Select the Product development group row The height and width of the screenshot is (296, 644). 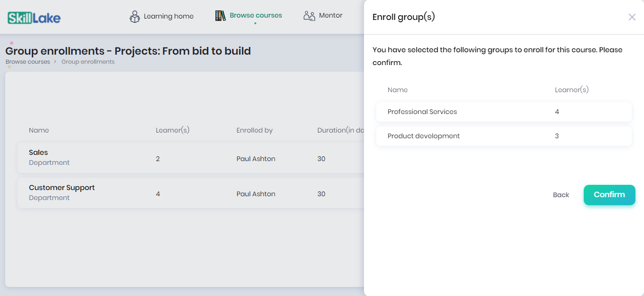[504, 136]
